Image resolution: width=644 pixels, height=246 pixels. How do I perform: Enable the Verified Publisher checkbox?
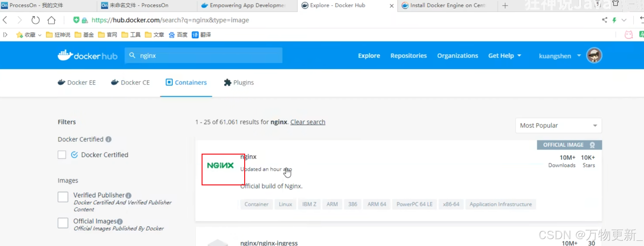point(63,197)
